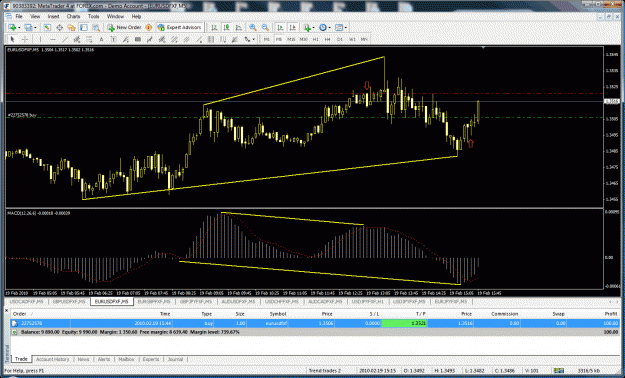Open the Navigator panel icon
The image size is (625, 378).
[71, 28]
